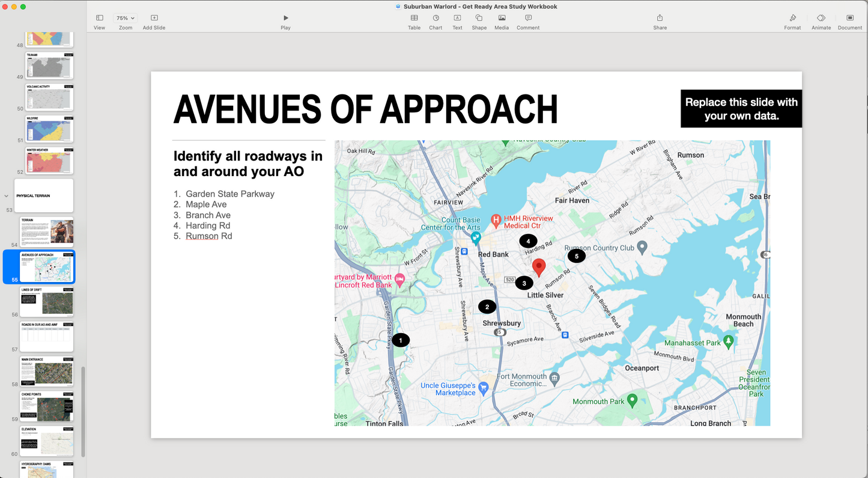Click the Shrewsbury map label
Screen dimensions: 868x478
click(x=502, y=323)
